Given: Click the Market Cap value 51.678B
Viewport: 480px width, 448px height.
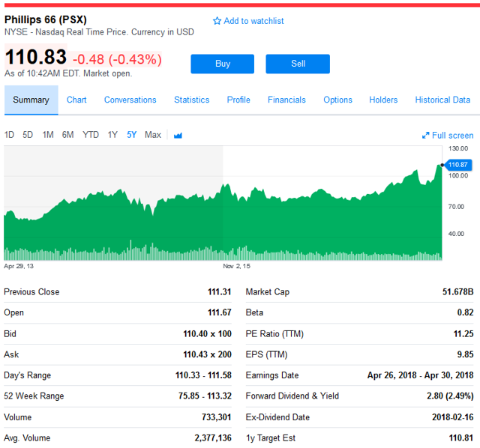Looking at the screenshot, I should click(458, 292).
